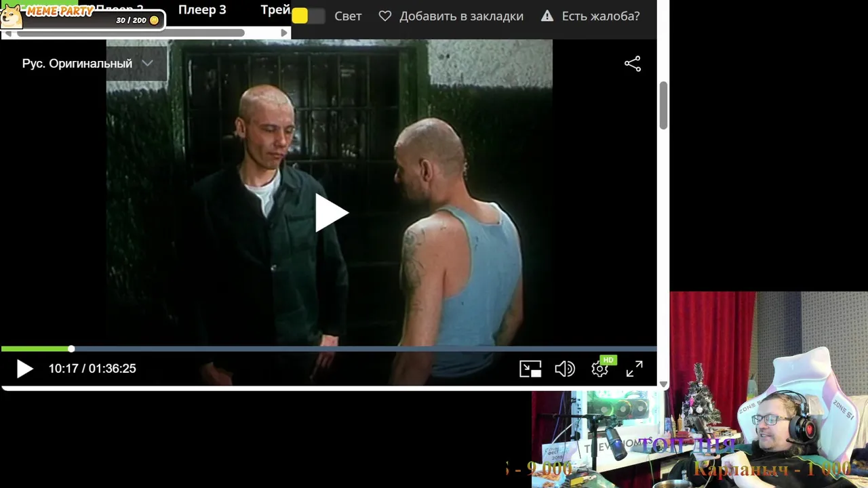The height and width of the screenshot is (488, 868).
Task: Click the warning triangle complaint icon
Action: point(547,16)
